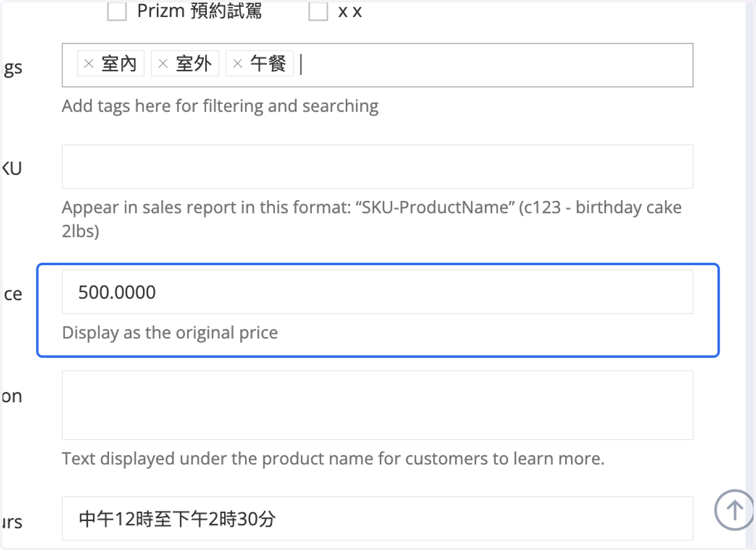This screenshot has width=756, height=550.
Task: Click the 午餐 tag label
Action: click(268, 64)
